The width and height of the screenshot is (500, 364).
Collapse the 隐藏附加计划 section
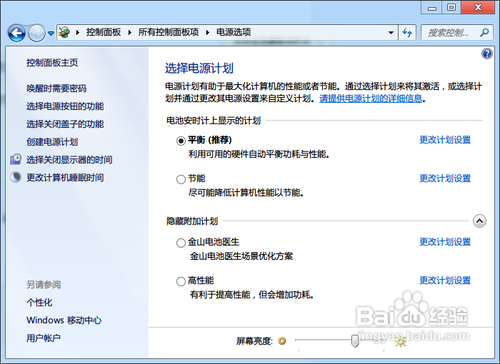479,221
